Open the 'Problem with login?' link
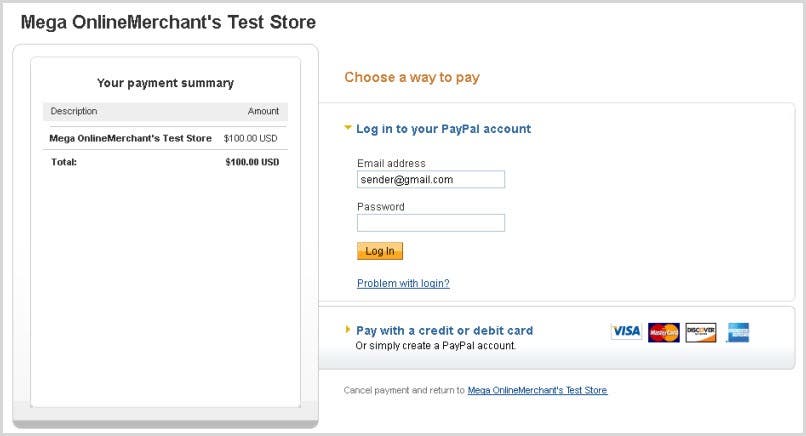Image resolution: width=806 pixels, height=436 pixels. [x=403, y=284]
